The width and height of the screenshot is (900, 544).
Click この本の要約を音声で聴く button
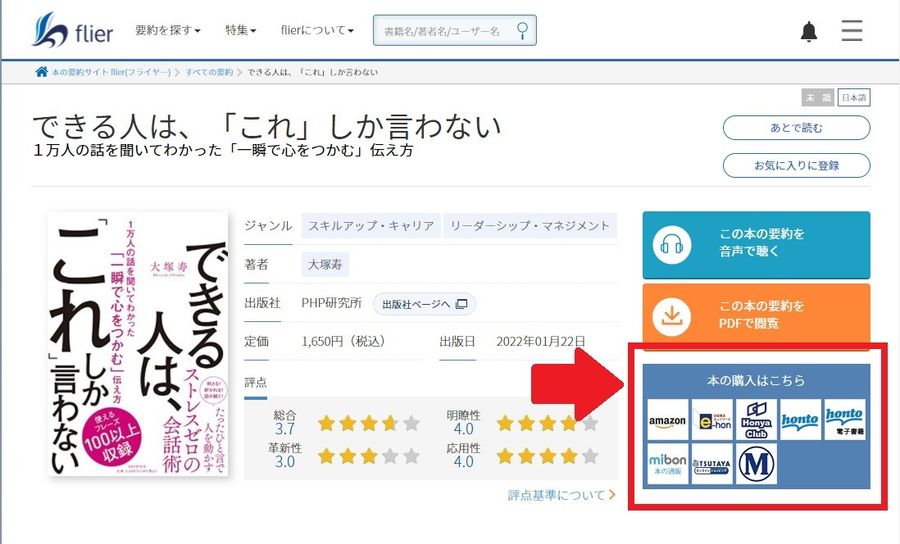756,245
